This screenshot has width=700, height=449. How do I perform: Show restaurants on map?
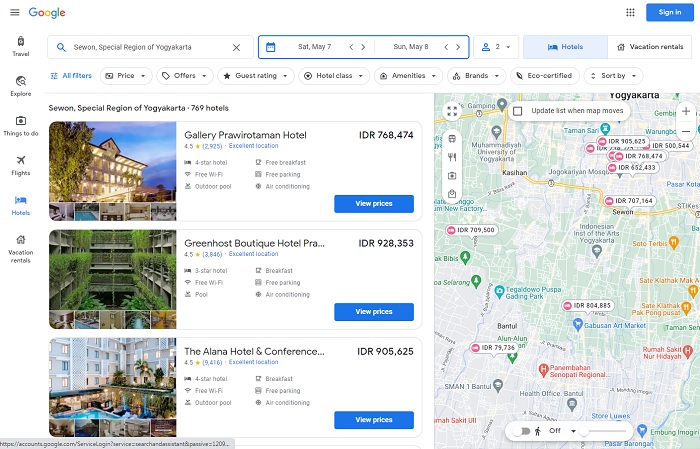tap(452, 157)
